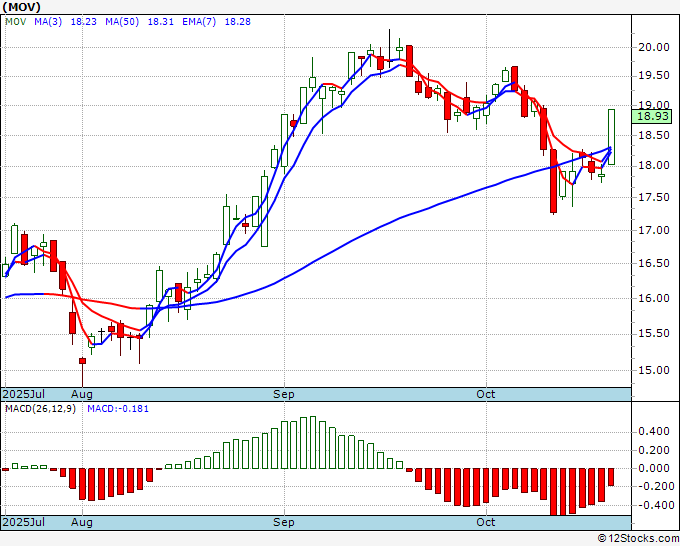The width and height of the screenshot is (680, 546).
Task: Click the 15.50 price axis label
Action: 654,333
